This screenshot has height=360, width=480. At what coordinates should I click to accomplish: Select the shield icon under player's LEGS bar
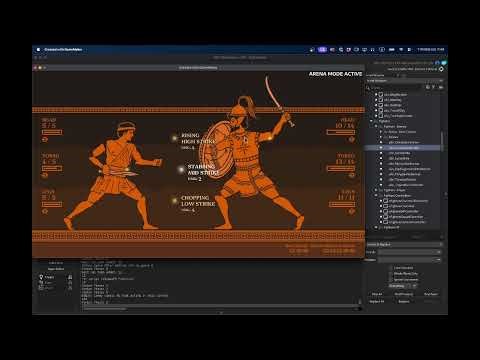tap(45, 211)
